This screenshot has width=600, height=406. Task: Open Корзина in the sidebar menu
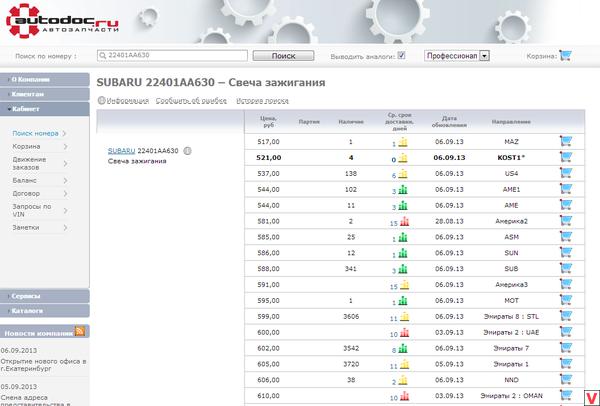26,147
